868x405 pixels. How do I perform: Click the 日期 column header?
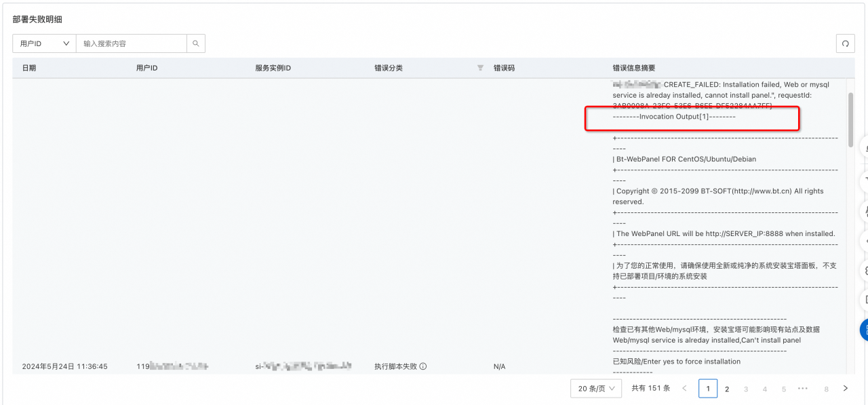[x=29, y=68]
